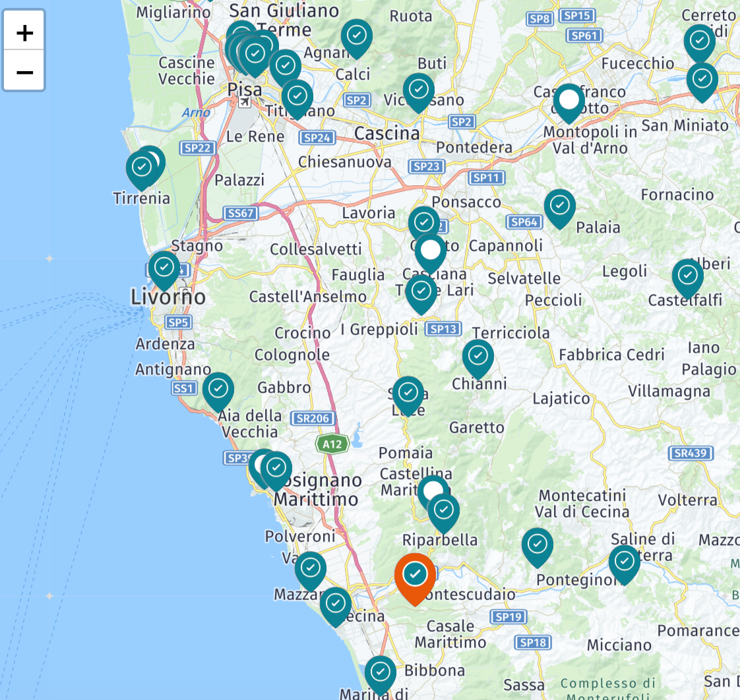Click the marker near Mazzanta
The image size is (740, 700).
click(x=310, y=568)
